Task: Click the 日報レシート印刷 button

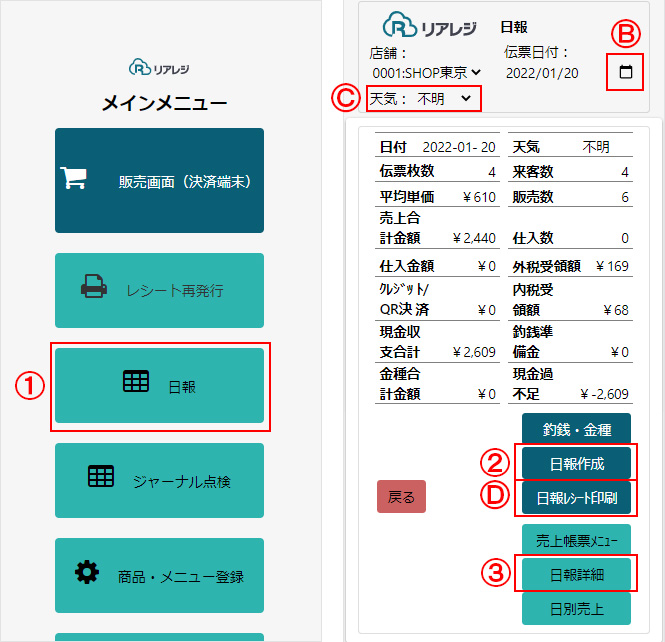Action: coord(576,498)
